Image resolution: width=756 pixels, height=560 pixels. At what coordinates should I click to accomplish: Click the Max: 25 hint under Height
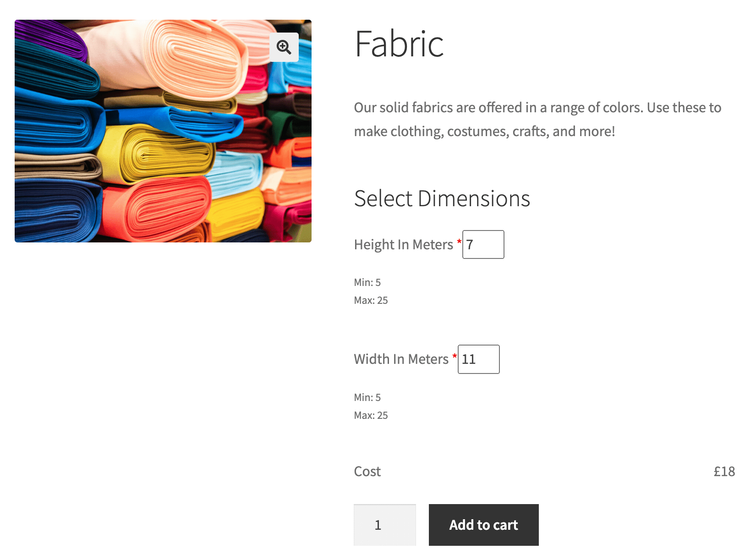pyautogui.click(x=370, y=300)
